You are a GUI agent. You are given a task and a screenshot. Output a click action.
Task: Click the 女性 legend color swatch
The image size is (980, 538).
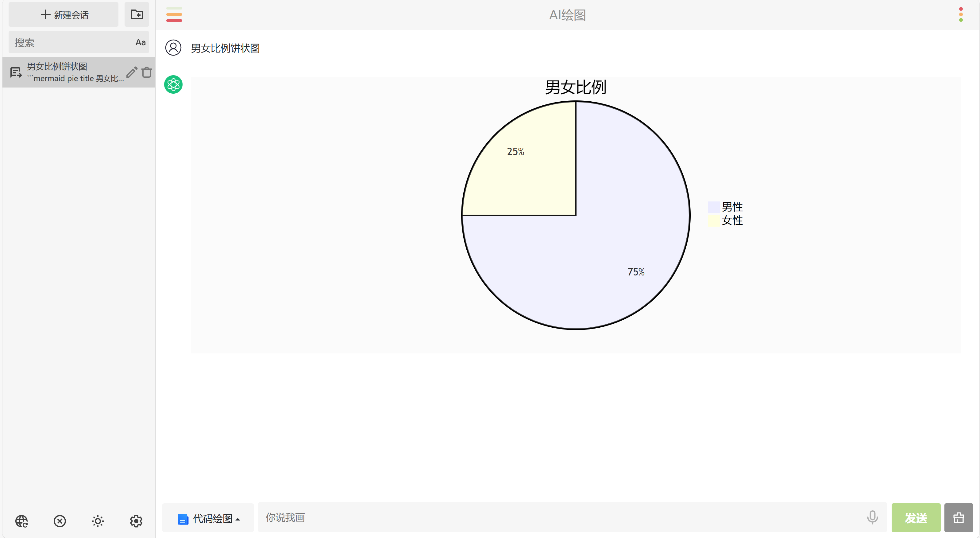(x=713, y=220)
